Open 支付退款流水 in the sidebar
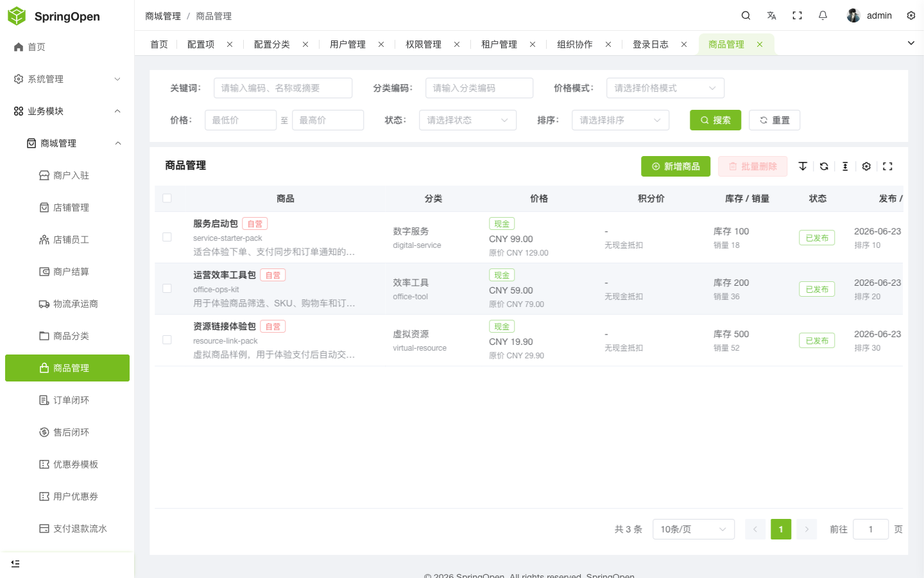 pos(67,529)
